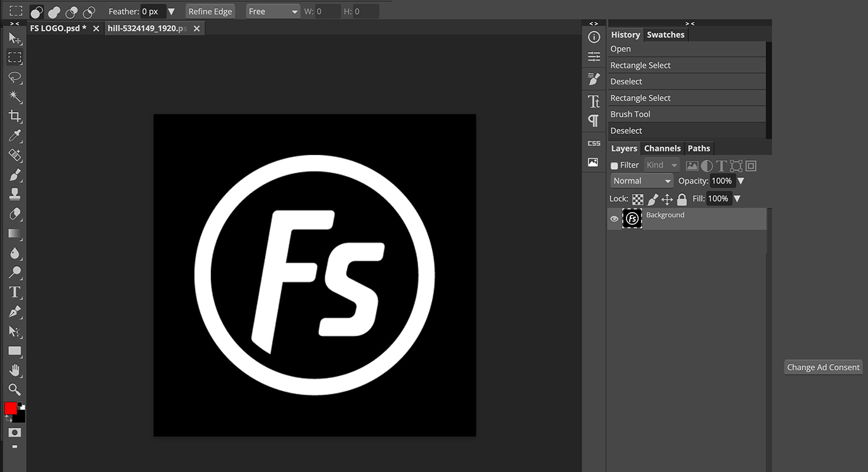
Task: Choose the Hand tool
Action: [x=15, y=370]
